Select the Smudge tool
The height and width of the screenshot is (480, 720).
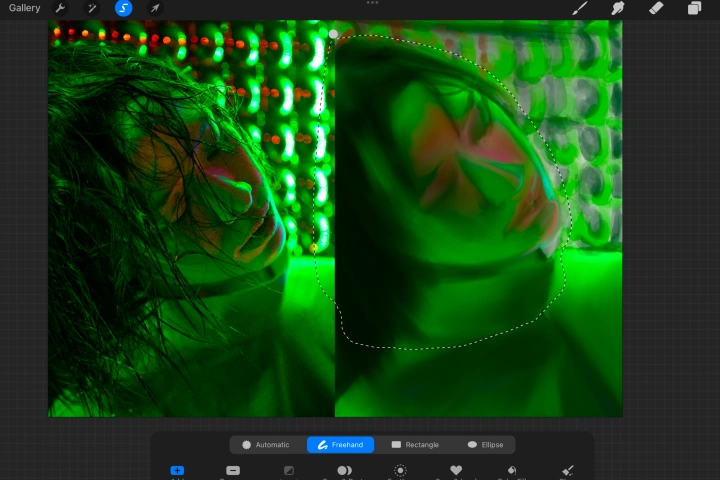[x=618, y=8]
